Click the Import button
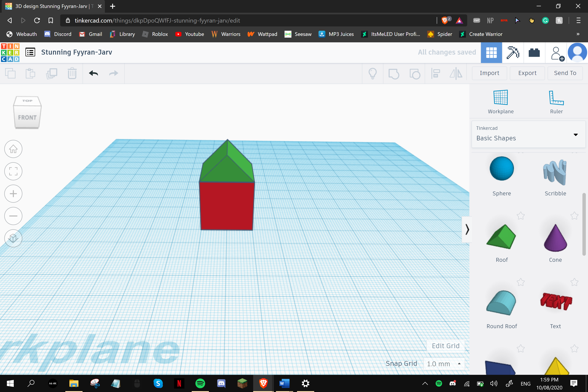Image resolution: width=588 pixels, height=392 pixels. (x=489, y=73)
